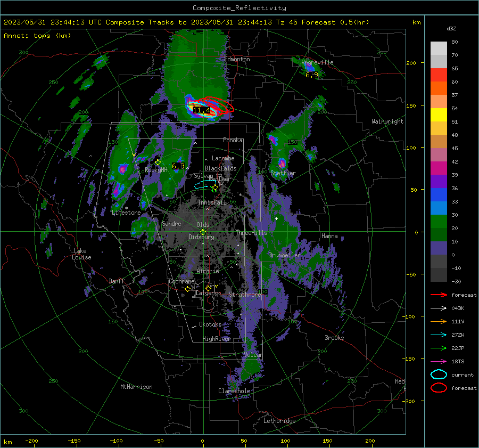
Task: Click the MtHarrison label
Action: [x=136, y=387]
